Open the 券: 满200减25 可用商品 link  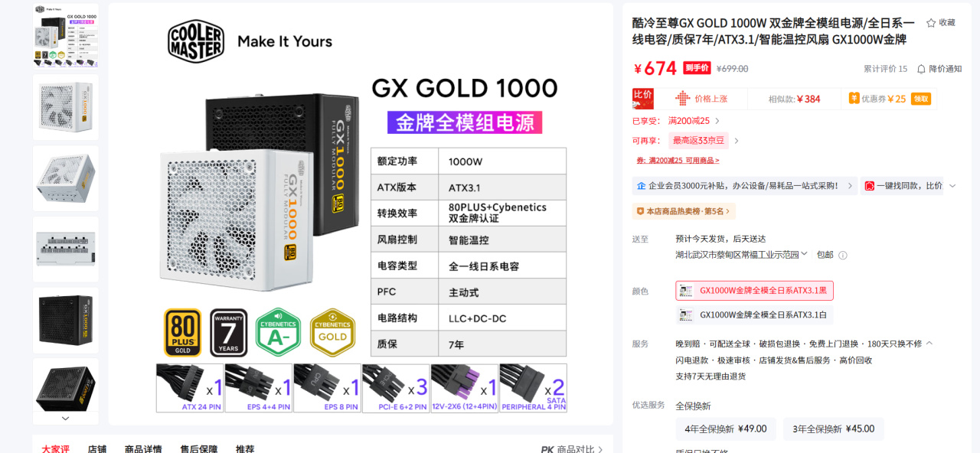pyautogui.click(x=678, y=161)
